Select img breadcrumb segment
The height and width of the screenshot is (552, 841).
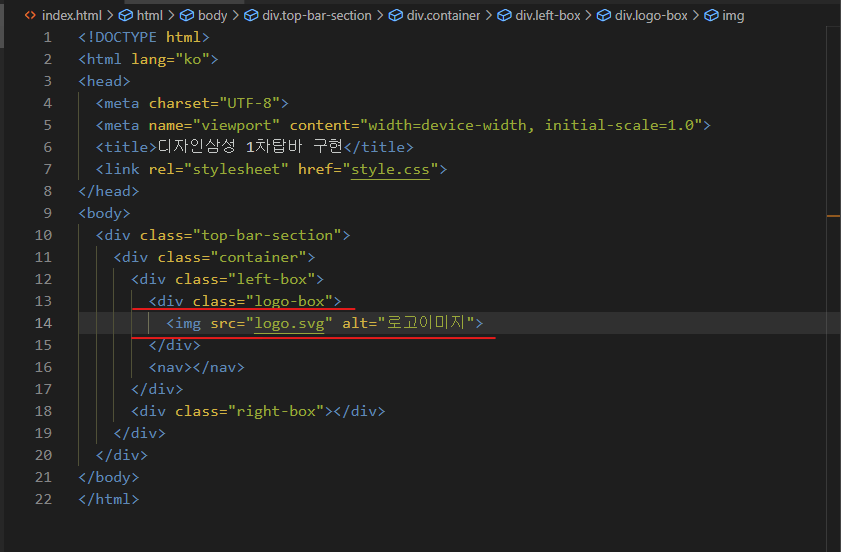733,16
